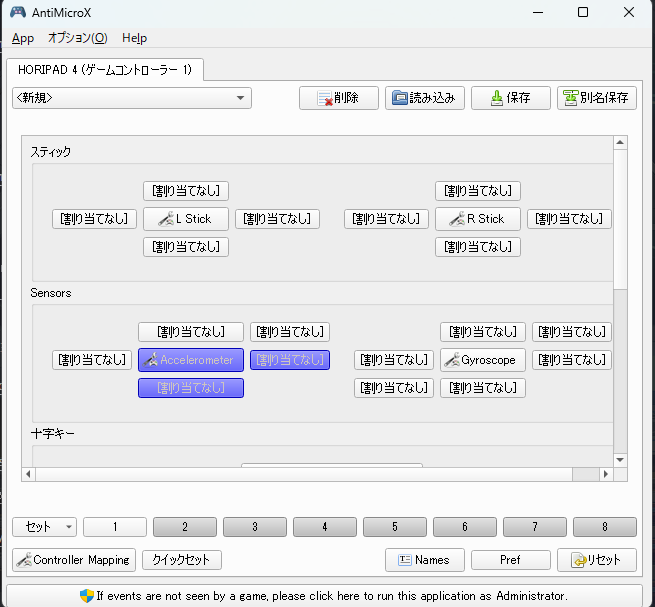Save profile with the 保存 button
655x607 pixels.
[510, 98]
